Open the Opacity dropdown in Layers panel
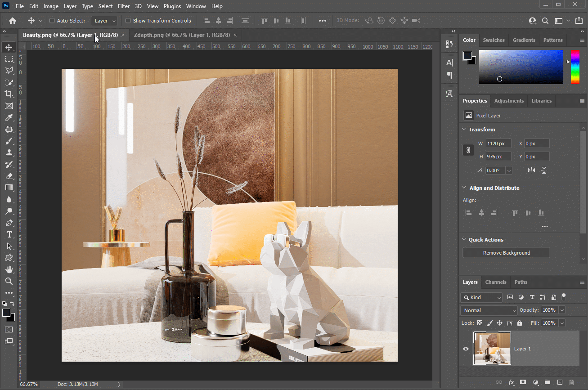Screen dimensions: 588x390 [562, 310]
